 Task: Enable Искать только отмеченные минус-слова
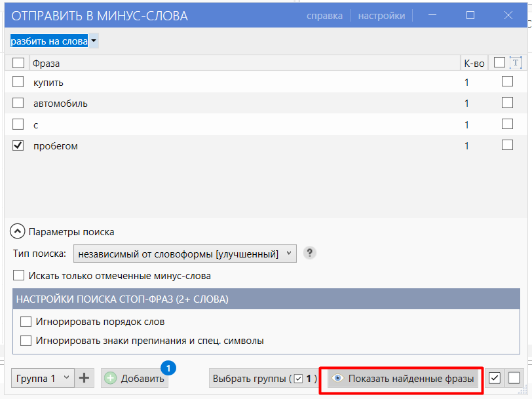point(18,275)
